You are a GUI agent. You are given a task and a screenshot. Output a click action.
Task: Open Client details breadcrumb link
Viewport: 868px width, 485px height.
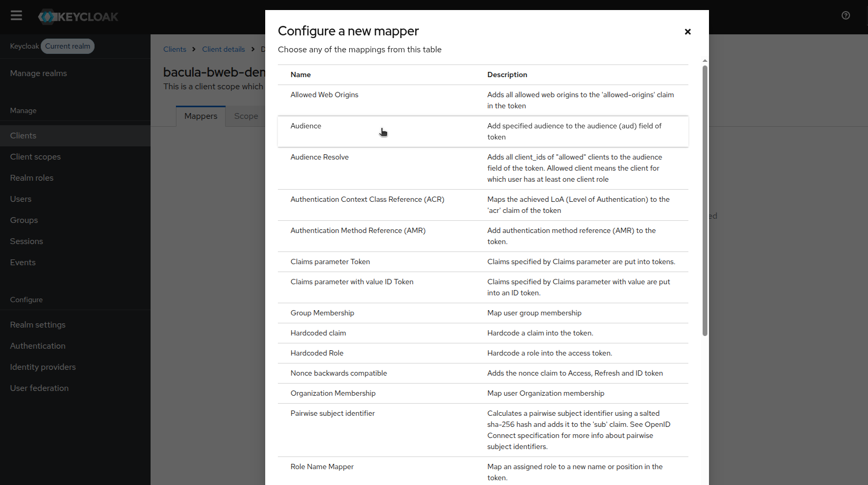223,49
